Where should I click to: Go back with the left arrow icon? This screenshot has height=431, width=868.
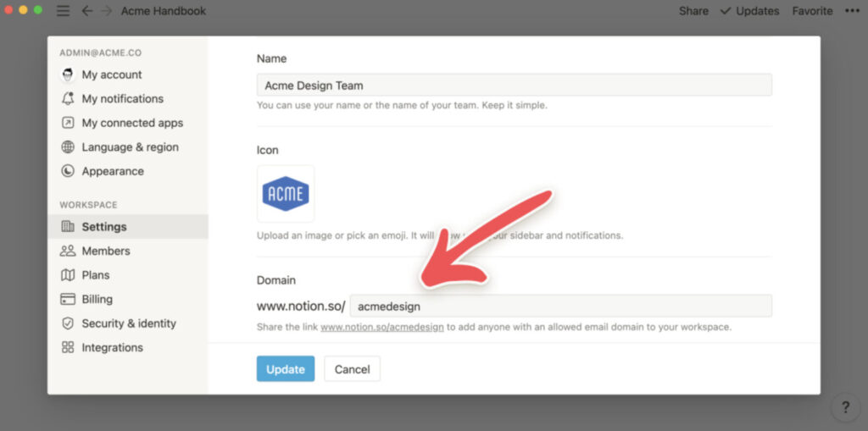pos(87,11)
